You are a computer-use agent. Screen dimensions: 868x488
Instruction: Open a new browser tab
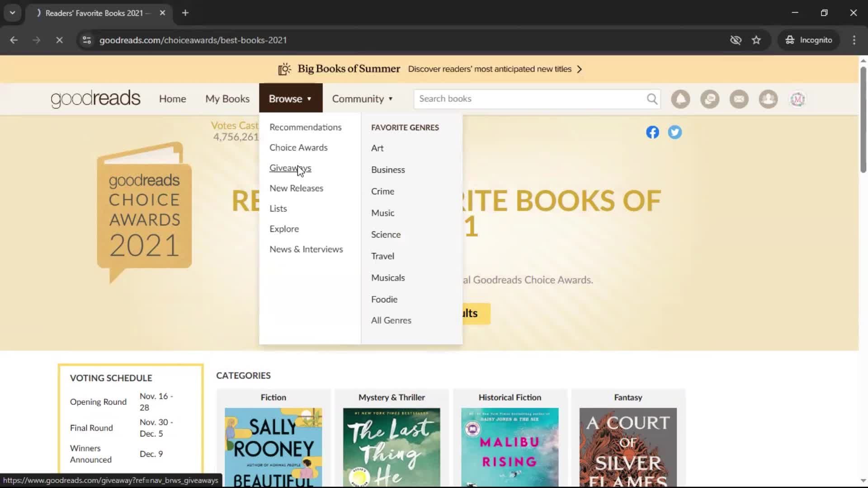(x=185, y=13)
